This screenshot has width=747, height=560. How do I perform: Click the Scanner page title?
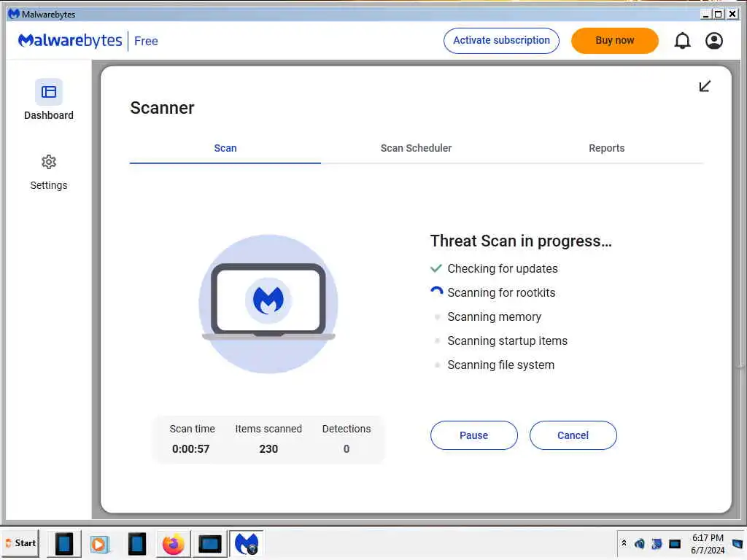pos(162,108)
